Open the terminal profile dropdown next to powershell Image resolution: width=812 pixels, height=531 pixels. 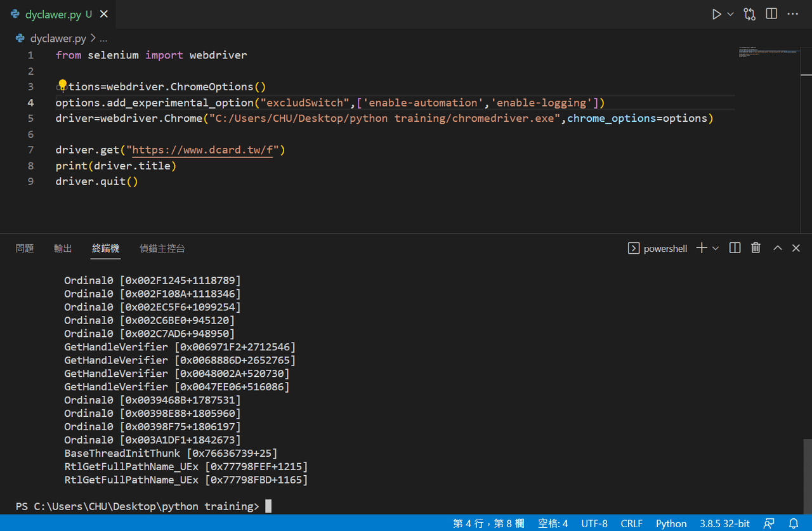click(x=716, y=248)
